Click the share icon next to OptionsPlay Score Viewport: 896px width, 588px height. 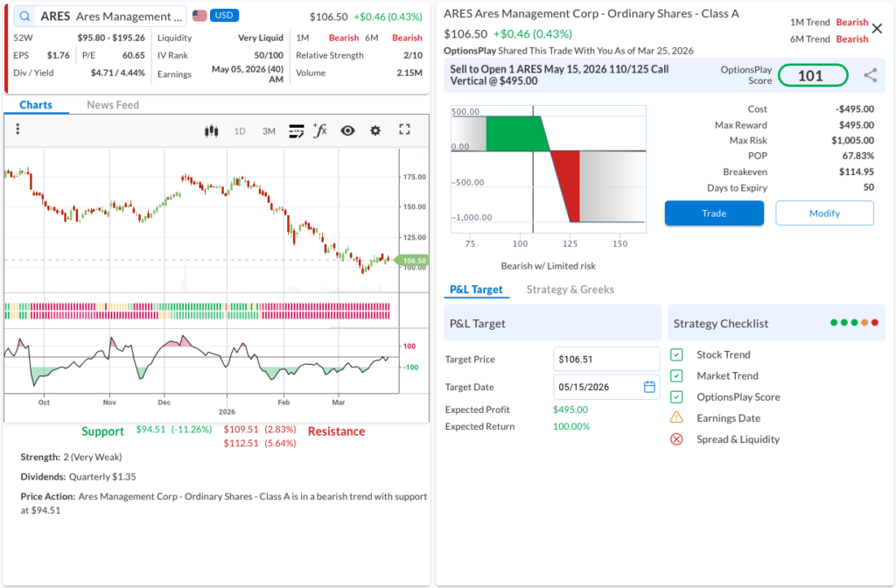point(870,75)
